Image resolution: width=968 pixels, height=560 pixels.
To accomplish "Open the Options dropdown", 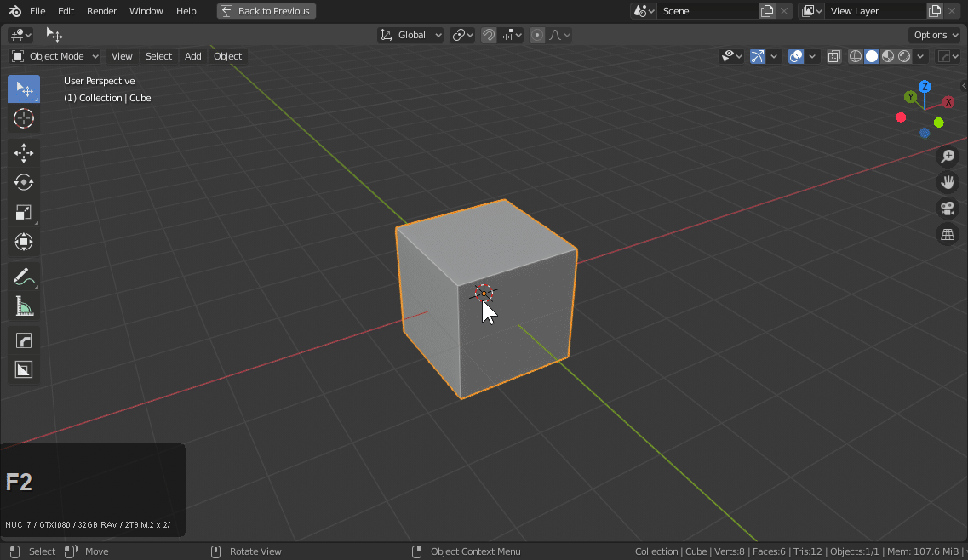I will 935,35.
